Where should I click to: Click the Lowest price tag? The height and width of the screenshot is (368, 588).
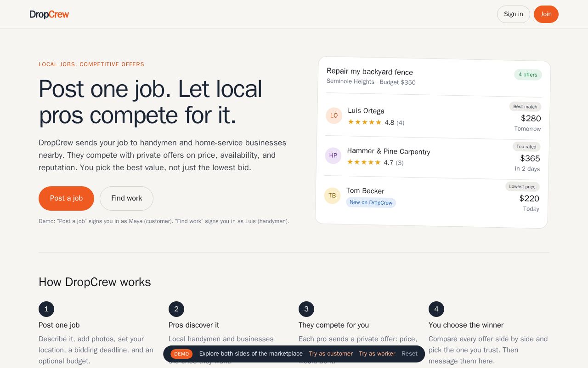(522, 186)
